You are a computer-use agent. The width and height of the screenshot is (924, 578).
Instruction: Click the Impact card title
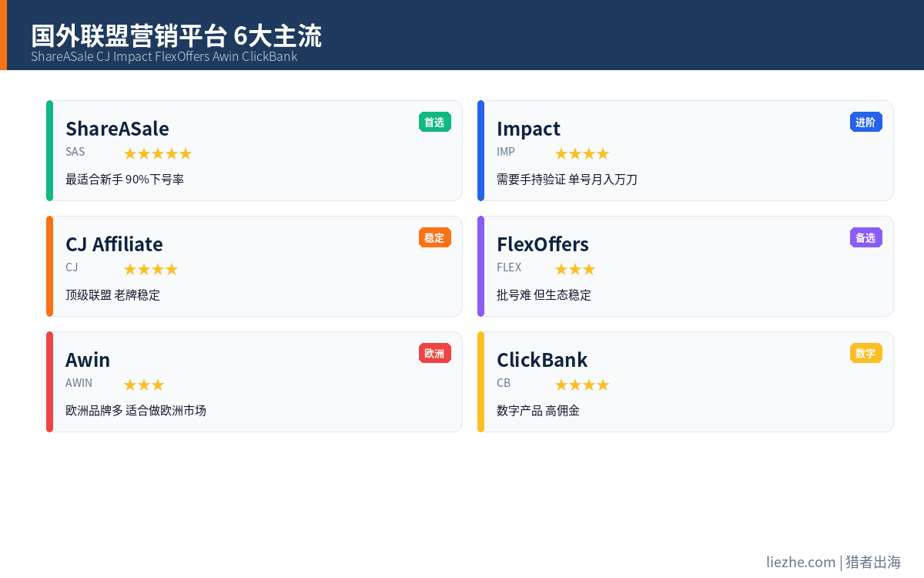(528, 129)
